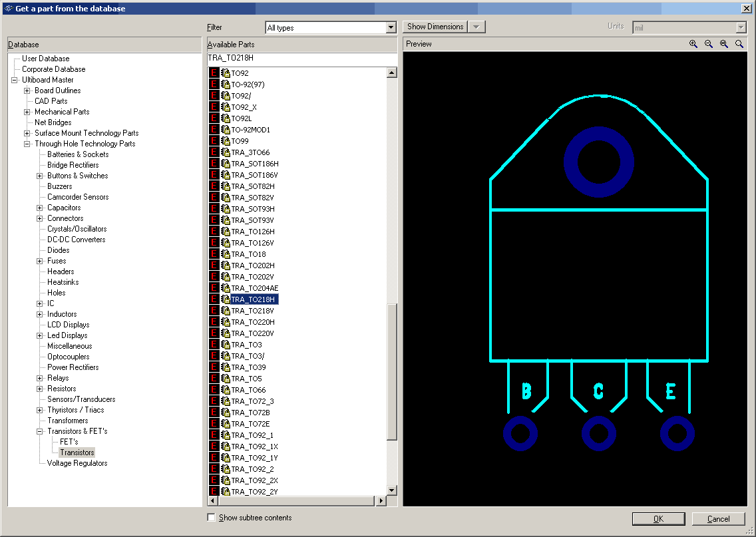Viewport: 756px width, 537px height.
Task: Click the lock icon next to TRA_TO220H
Action: [225, 322]
